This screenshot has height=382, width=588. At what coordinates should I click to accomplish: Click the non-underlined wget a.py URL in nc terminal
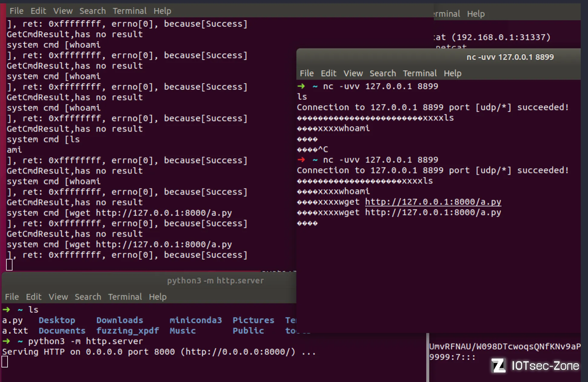click(x=433, y=212)
